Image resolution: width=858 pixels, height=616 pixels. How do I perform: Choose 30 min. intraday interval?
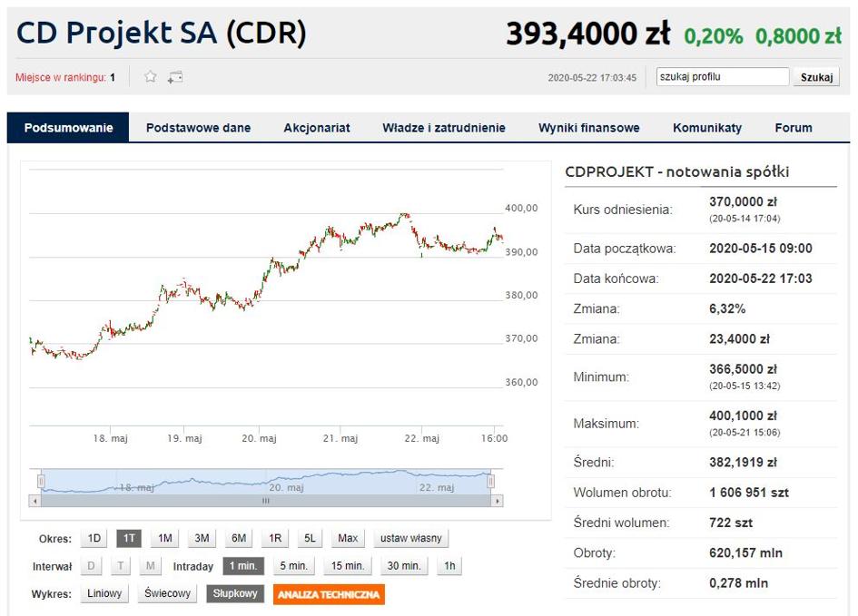404,566
